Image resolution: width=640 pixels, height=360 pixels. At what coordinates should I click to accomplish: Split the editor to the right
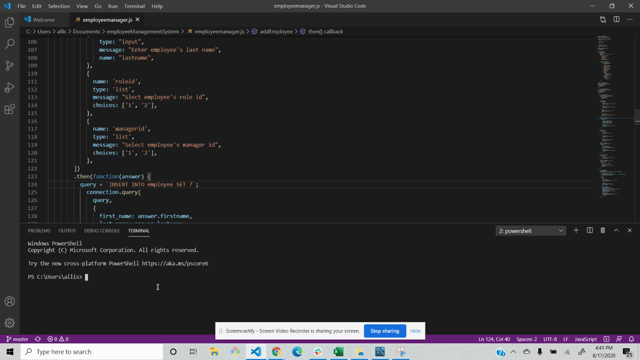click(616, 20)
